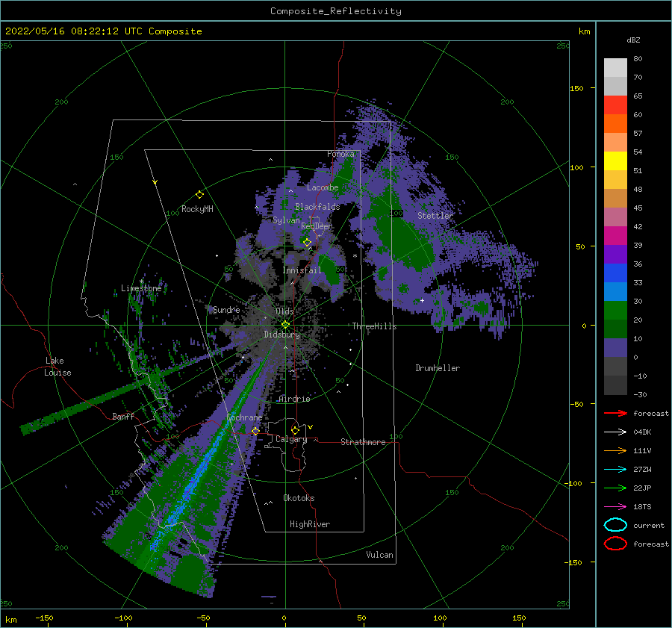Click the yellow diamond marker near RockyMH
The height and width of the screenshot is (628, 672).
(199, 195)
